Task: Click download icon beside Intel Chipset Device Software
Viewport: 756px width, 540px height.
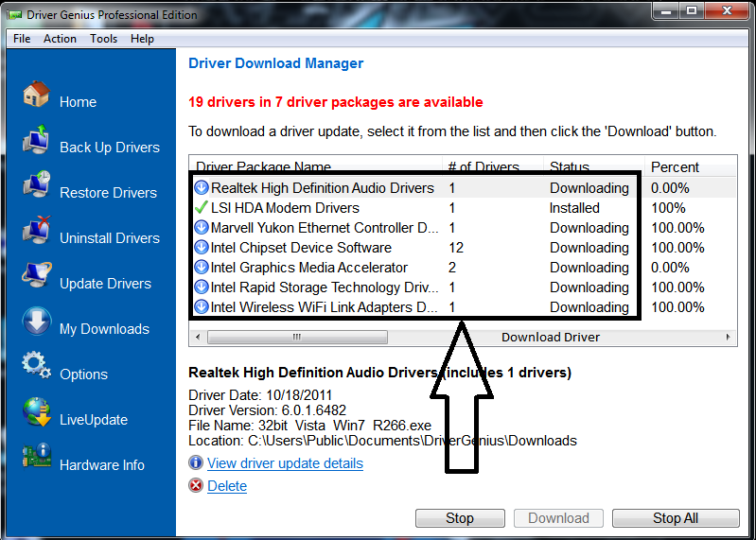Action: (201, 247)
